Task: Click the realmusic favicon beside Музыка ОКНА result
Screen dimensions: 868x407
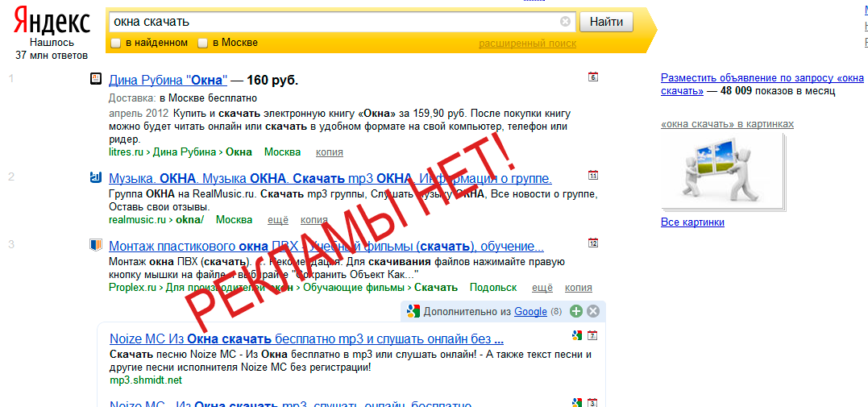Action: (x=95, y=177)
